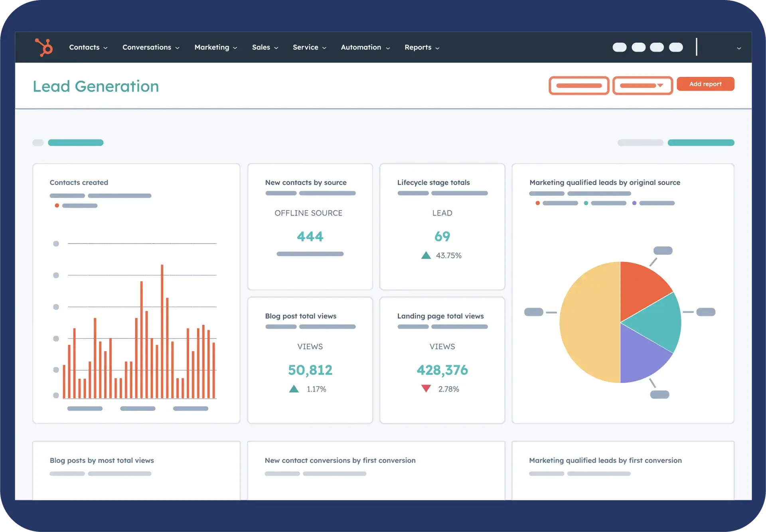
Task: Toggle the left orange outlined filter control
Action: pos(579,85)
